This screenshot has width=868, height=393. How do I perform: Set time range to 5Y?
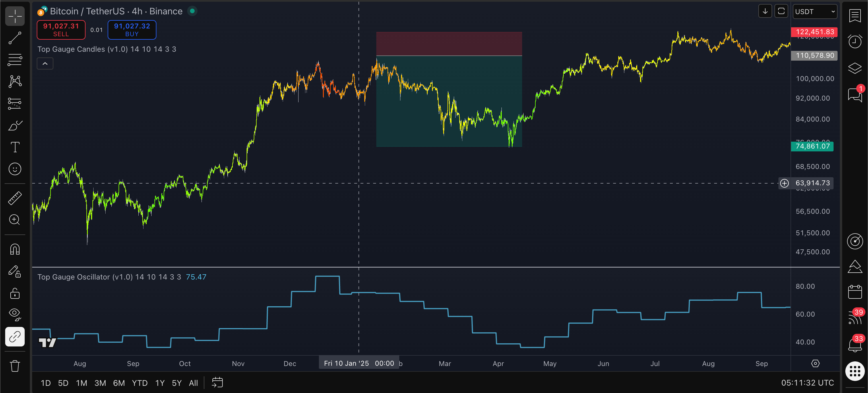(177, 383)
